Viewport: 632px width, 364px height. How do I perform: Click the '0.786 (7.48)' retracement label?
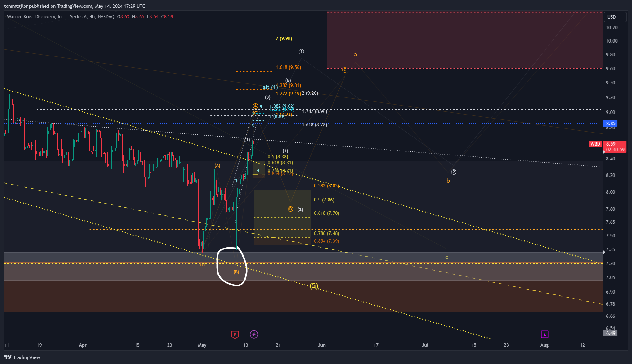(x=326, y=233)
